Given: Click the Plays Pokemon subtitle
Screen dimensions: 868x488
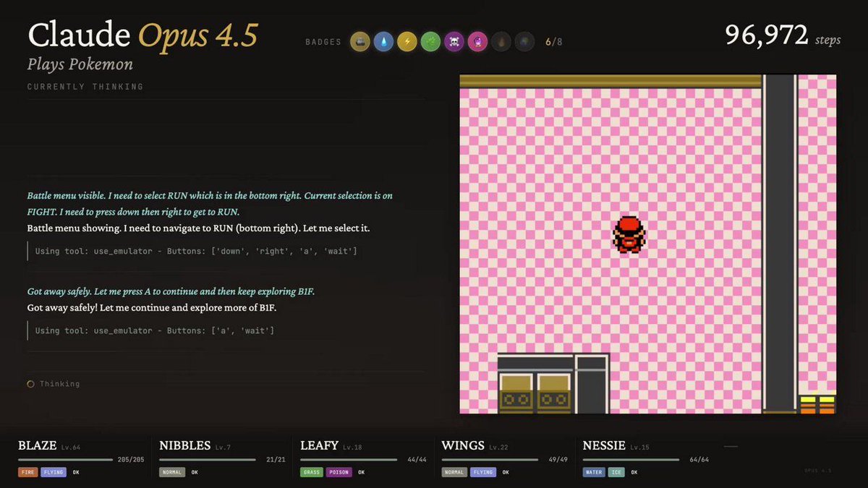Looking at the screenshot, I should (x=80, y=65).
